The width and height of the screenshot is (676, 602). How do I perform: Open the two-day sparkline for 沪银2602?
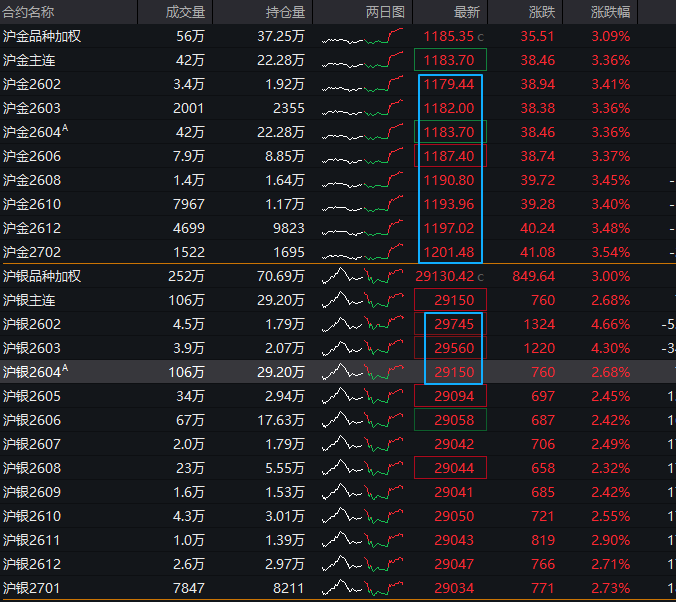click(x=362, y=324)
